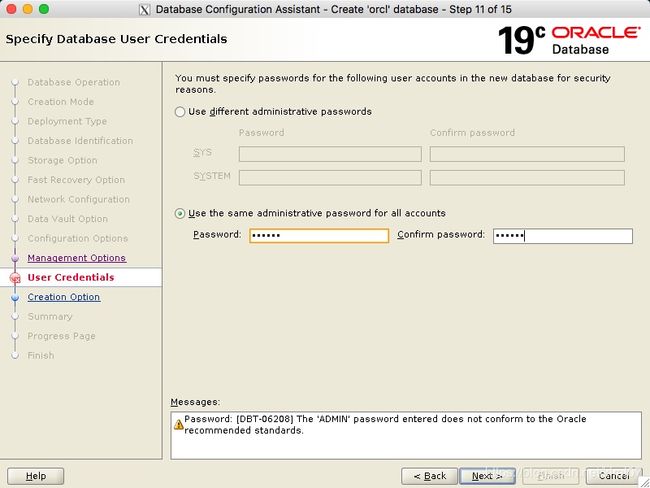Image resolution: width=650 pixels, height=488 pixels.
Task: Go to Management Options step
Action: 77,258
